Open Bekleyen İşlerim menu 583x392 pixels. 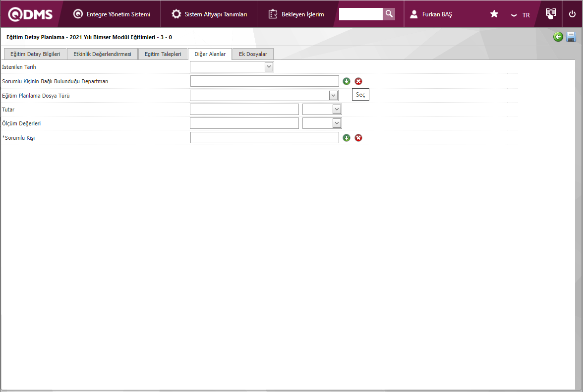click(296, 14)
